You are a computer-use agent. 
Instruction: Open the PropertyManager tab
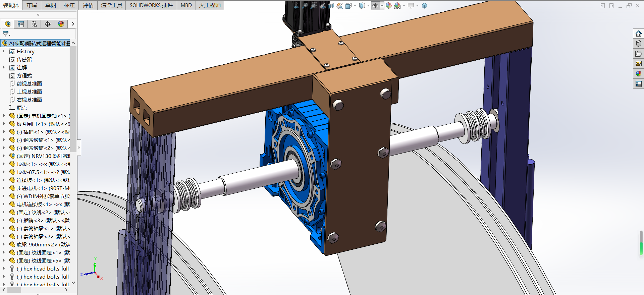pos(21,24)
